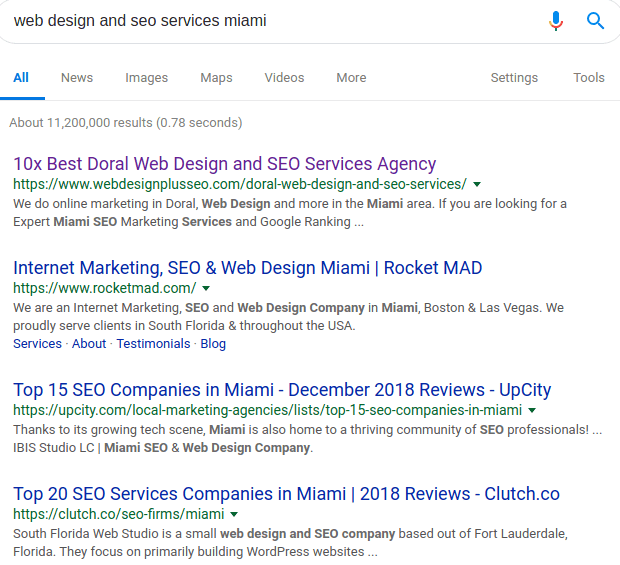The width and height of the screenshot is (620, 565).
Task: Expand dropdown arrow next to clutch.co URL
Action: (x=234, y=514)
